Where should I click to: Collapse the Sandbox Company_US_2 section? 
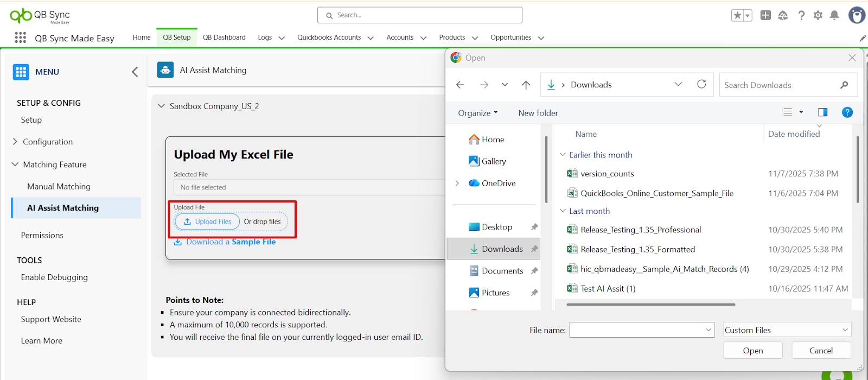[161, 106]
